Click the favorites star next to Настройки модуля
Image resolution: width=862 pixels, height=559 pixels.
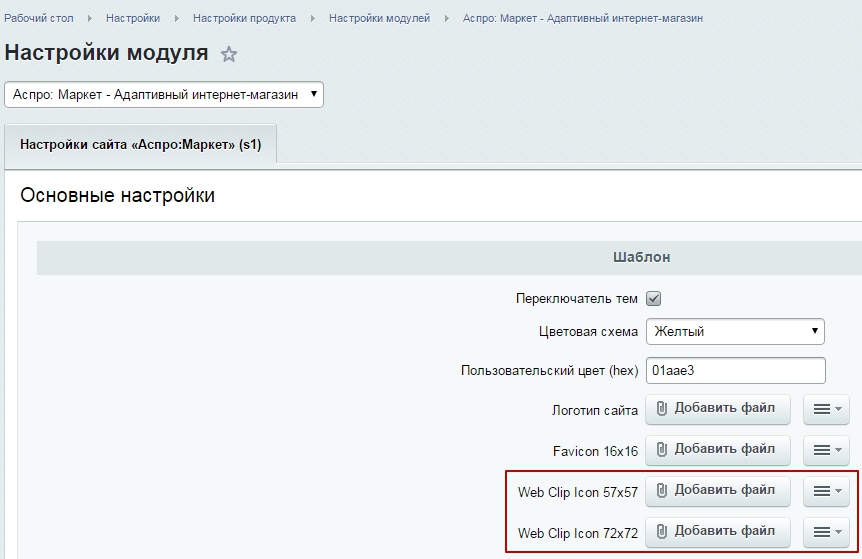229,54
